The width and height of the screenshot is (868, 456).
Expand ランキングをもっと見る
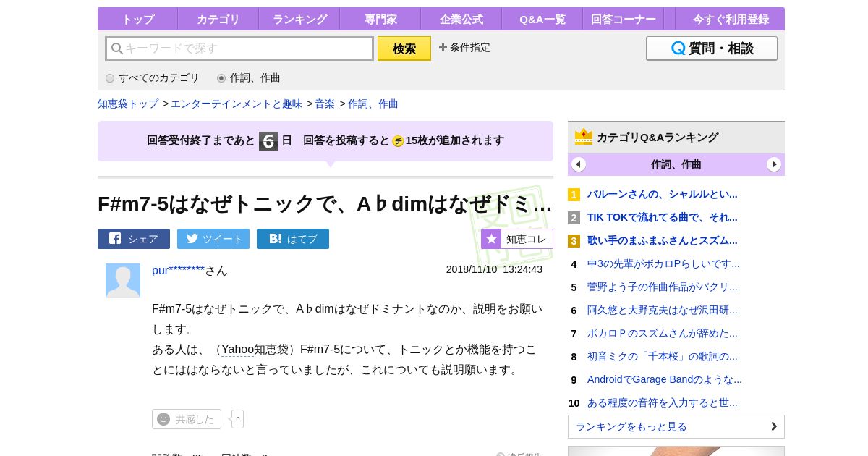pyautogui.click(x=676, y=426)
